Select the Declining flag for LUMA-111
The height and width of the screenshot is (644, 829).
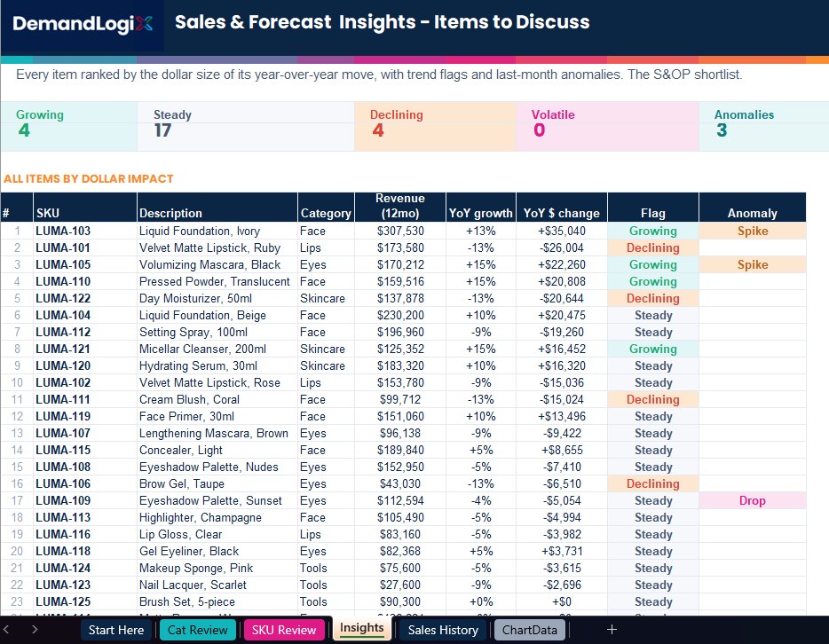(x=653, y=399)
